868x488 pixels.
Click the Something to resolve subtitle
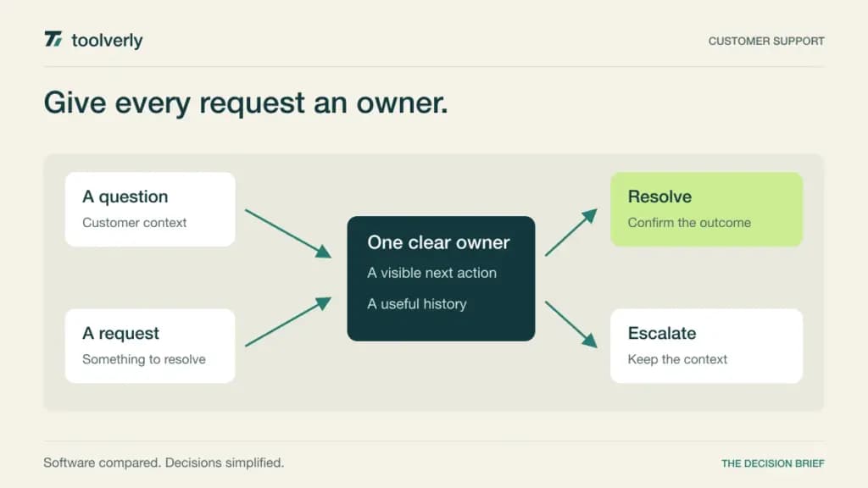click(144, 359)
